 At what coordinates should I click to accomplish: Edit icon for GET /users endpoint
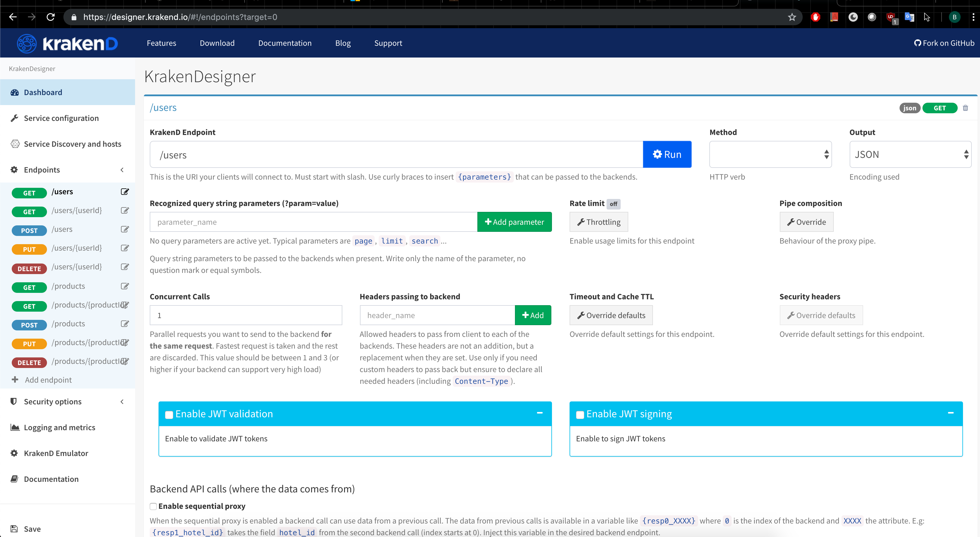[125, 192]
